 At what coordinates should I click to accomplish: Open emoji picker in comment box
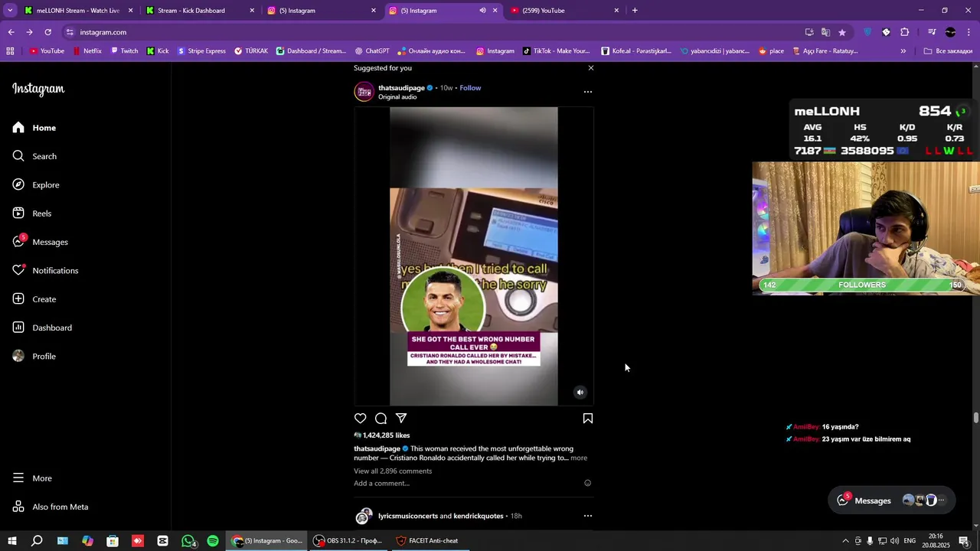[588, 483]
